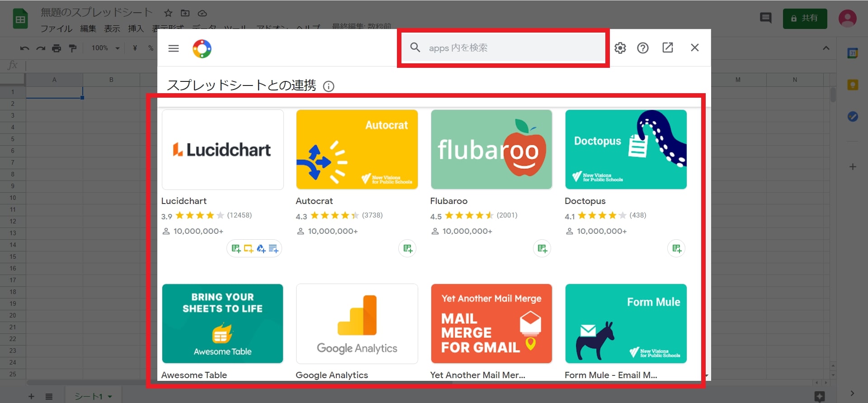868x403 pixels.
Task: Click the Awesome Table title
Action: 194,375
